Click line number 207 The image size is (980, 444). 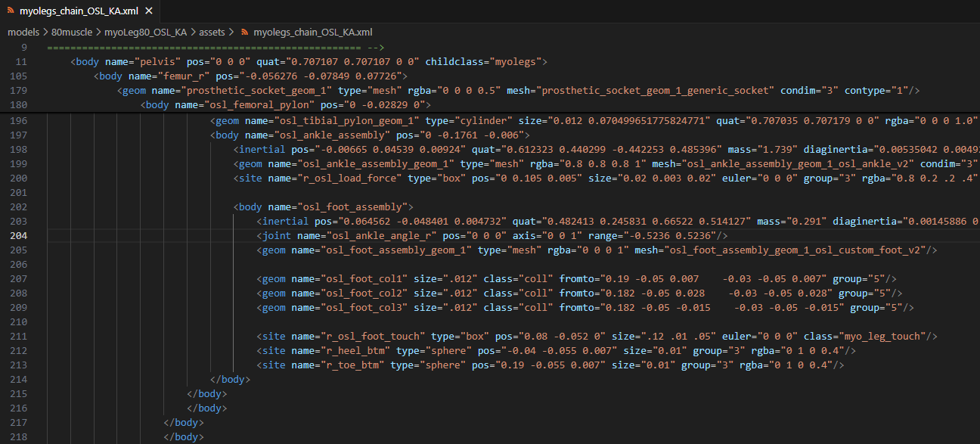(x=19, y=279)
